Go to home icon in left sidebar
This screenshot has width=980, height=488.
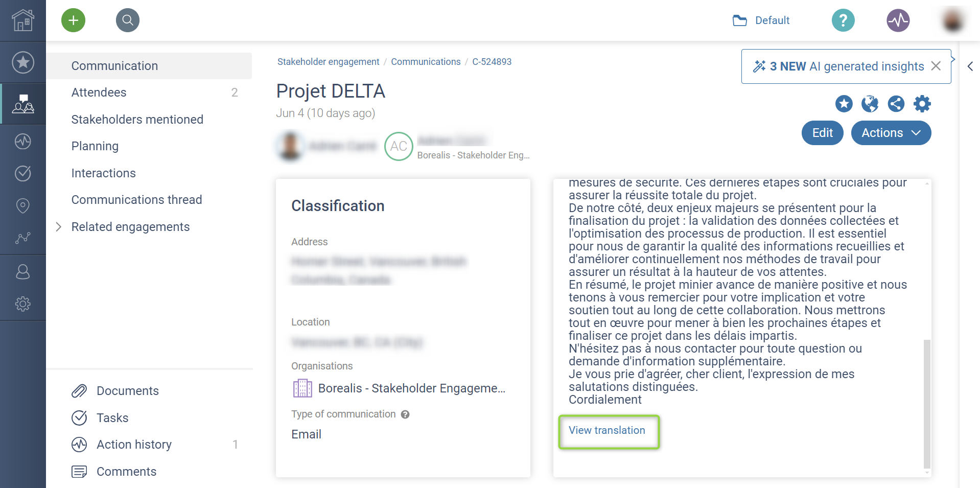tap(23, 20)
